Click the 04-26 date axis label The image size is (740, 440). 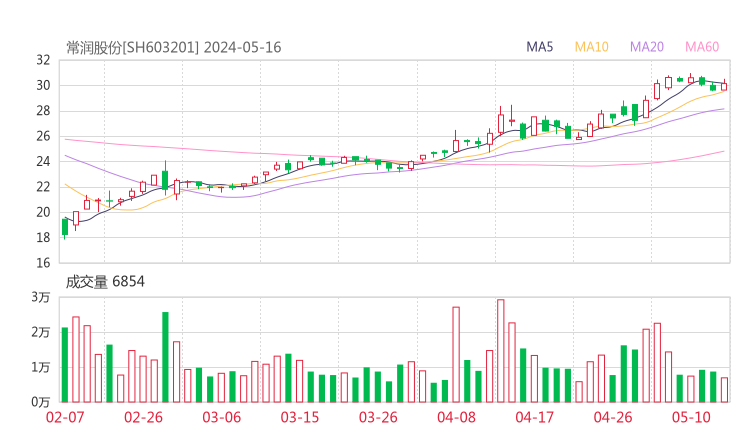pyautogui.click(x=613, y=417)
